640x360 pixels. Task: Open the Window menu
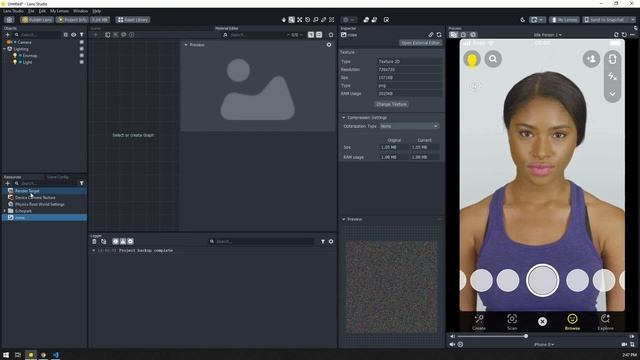click(x=80, y=11)
